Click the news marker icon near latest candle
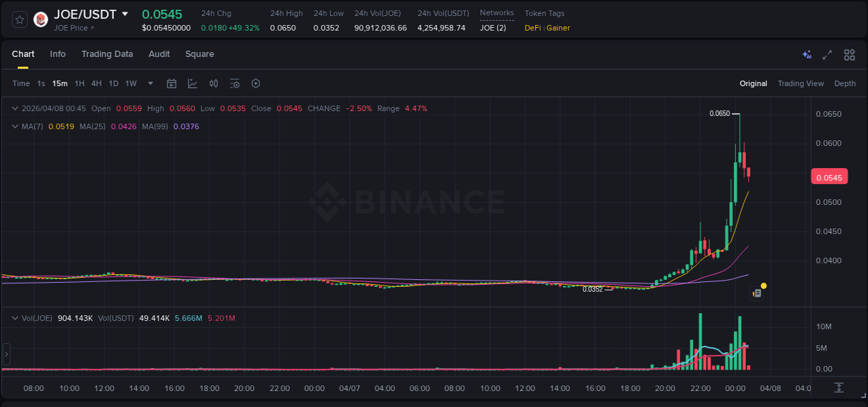Viewport: 868px width, 407px height. [x=757, y=292]
